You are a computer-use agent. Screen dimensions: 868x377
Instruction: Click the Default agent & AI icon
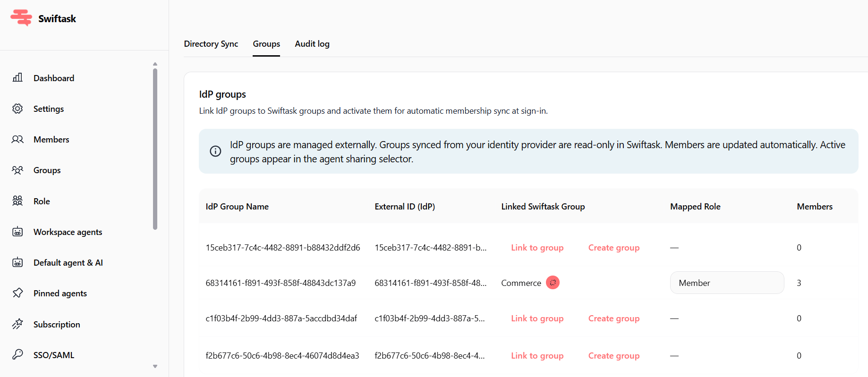(x=17, y=262)
